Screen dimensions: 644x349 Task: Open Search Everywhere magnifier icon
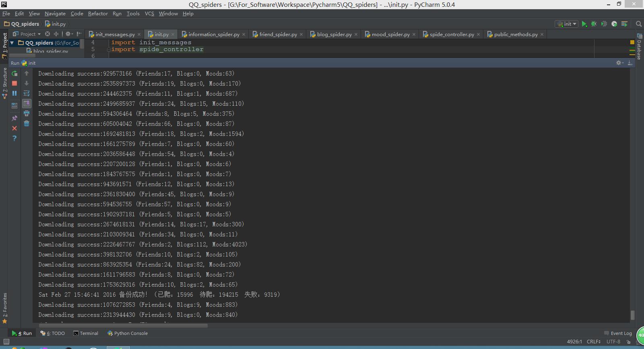point(638,24)
